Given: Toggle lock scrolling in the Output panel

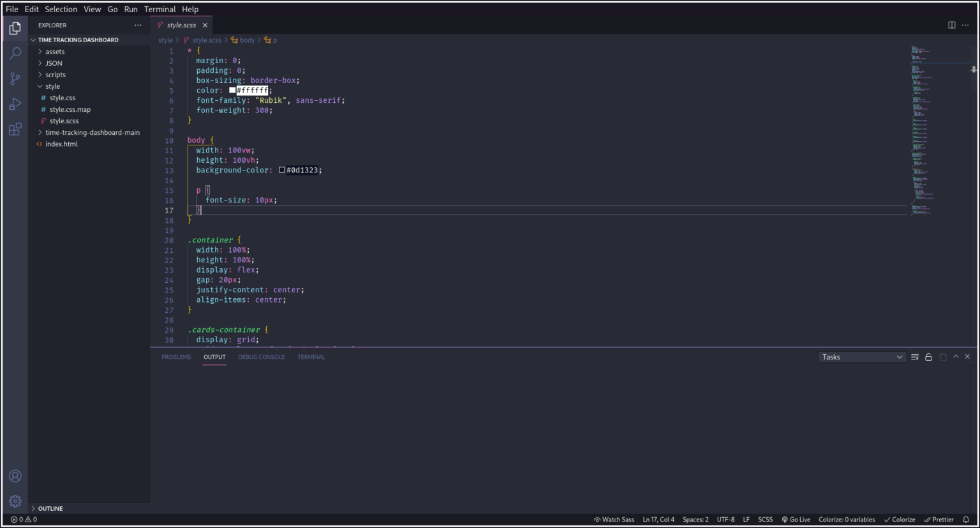Looking at the screenshot, I should tap(928, 356).
